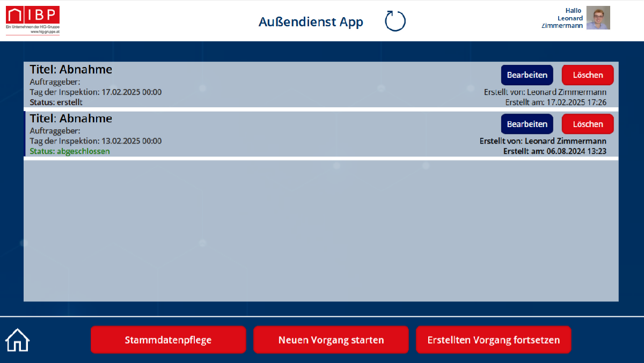Click the Status: erstellt label
Viewport: 644px width, 363px height.
pyautogui.click(x=56, y=102)
